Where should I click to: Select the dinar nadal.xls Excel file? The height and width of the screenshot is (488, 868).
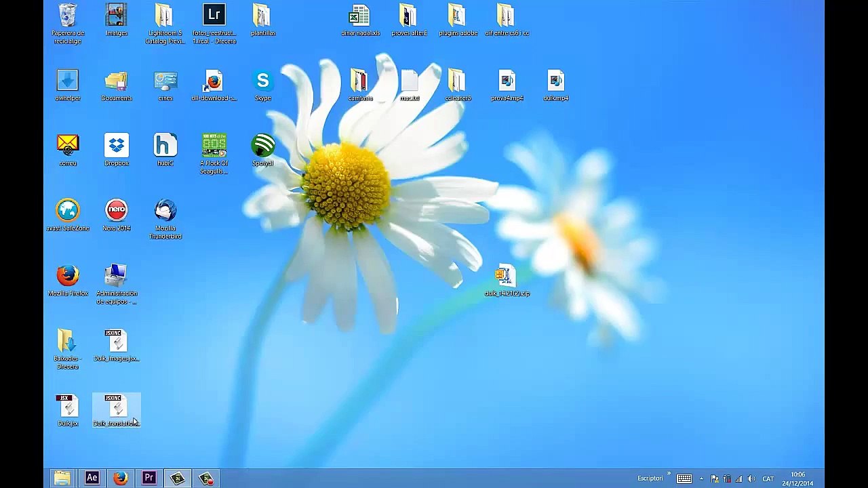[x=360, y=20]
